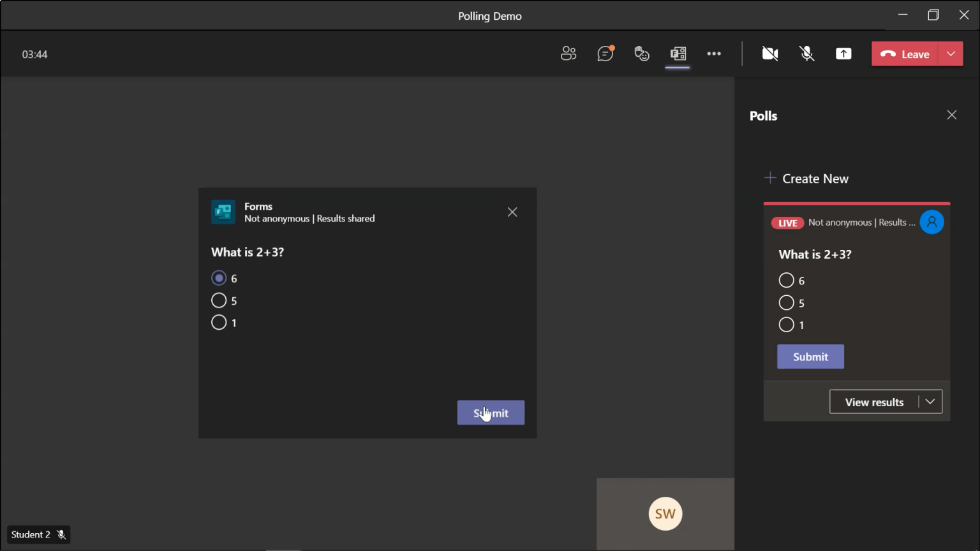Click the SW participant avatar
The height and width of the screenshot is (551, 980).
coord(665,513)
